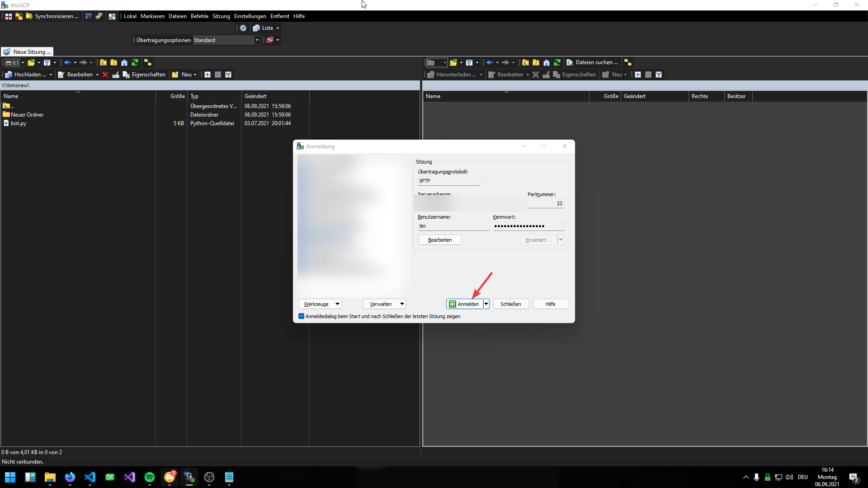Open the Befehle menu
The image size is (868, 488).
point(199,16)
